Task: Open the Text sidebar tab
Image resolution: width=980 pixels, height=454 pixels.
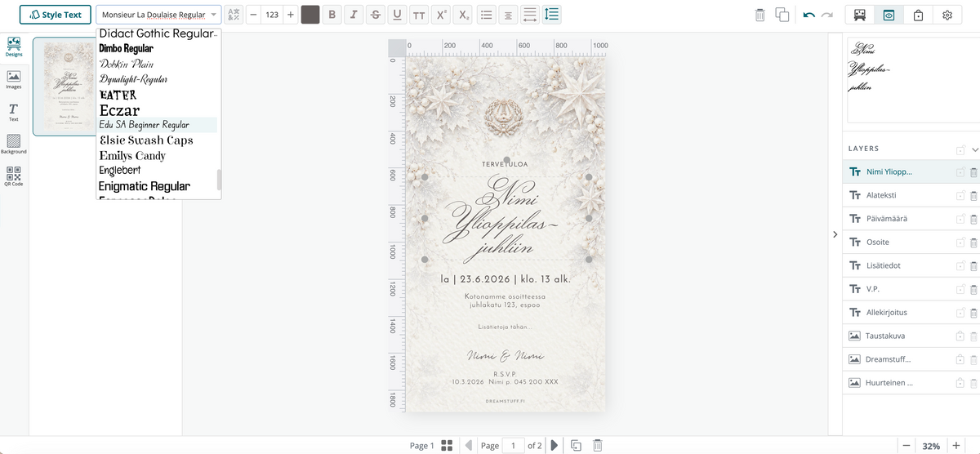Action: click(x=14, y=112)
